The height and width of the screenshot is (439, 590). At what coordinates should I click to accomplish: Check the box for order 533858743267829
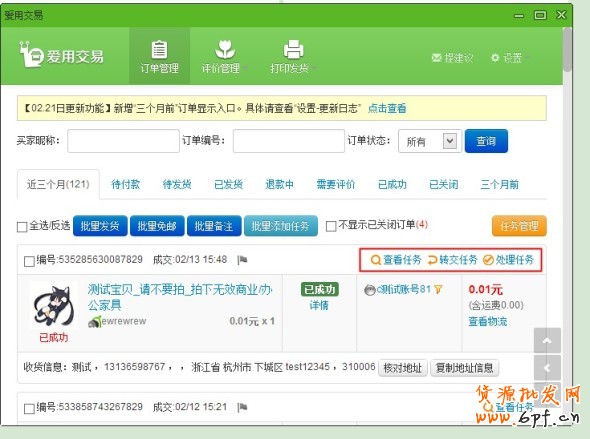click(x=29, y=408)
